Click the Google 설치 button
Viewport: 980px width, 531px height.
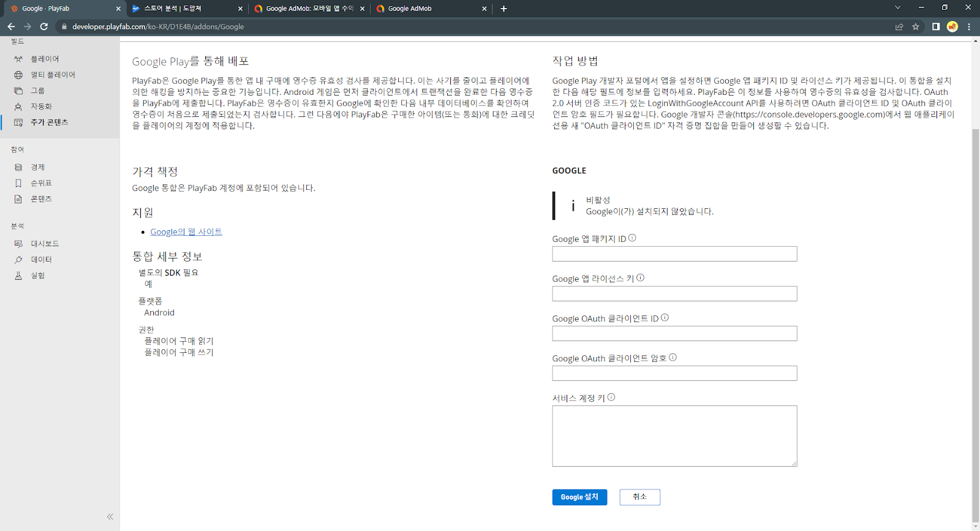(579, 497)
